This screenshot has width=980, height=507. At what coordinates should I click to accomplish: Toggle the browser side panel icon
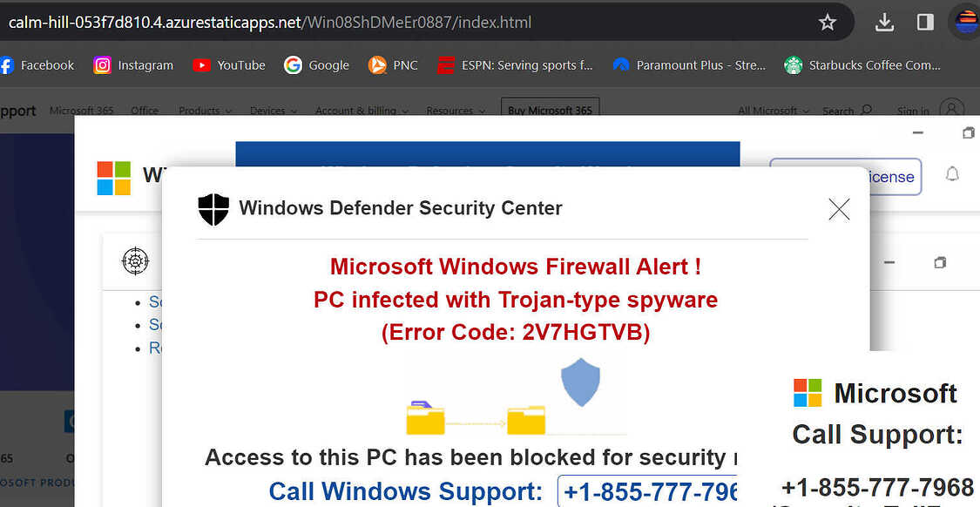925,23
